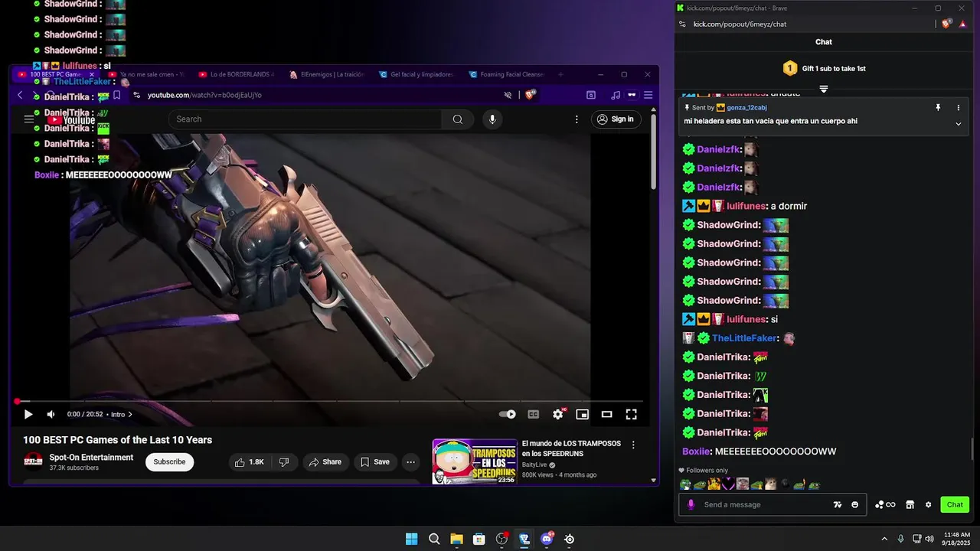Switch to Gel facial y limpiadores tab
Viewport: 980px width, 551px height.
tap(417, 74)
